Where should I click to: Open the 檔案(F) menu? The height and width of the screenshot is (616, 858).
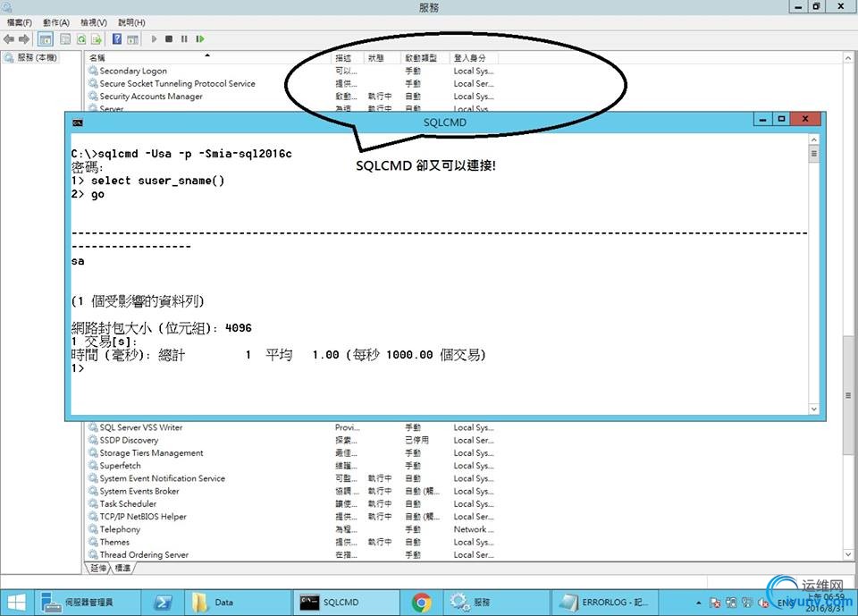click(x=19, y=22)
